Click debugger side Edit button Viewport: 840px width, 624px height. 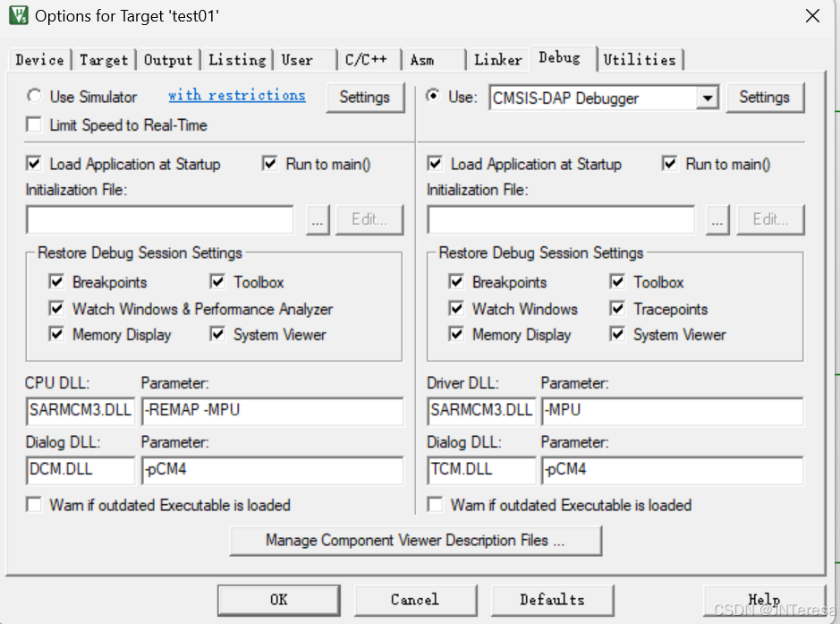[770, 220]
